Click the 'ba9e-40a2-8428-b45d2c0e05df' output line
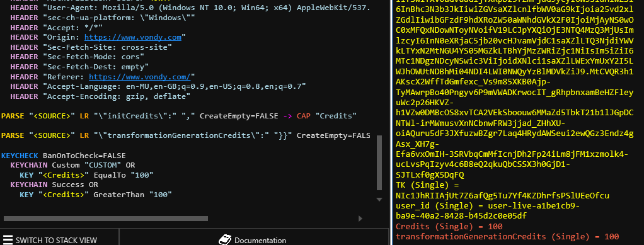This screenshot has height=245, width=644. point(461,216)
